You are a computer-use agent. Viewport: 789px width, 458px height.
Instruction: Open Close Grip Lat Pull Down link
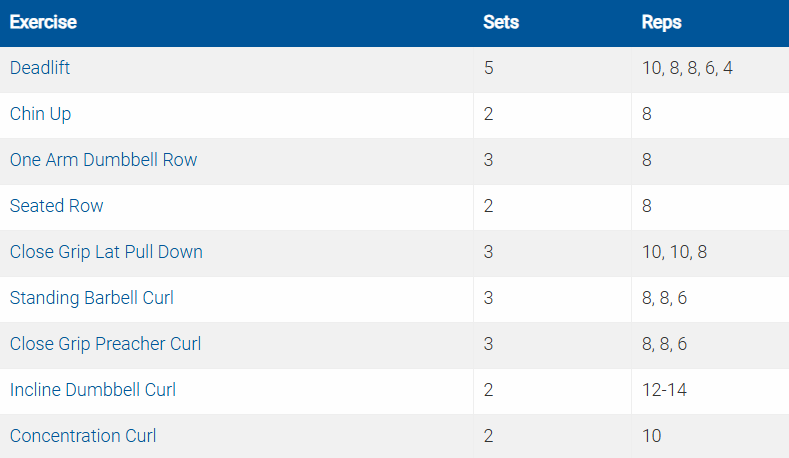[x=106, y=253]
